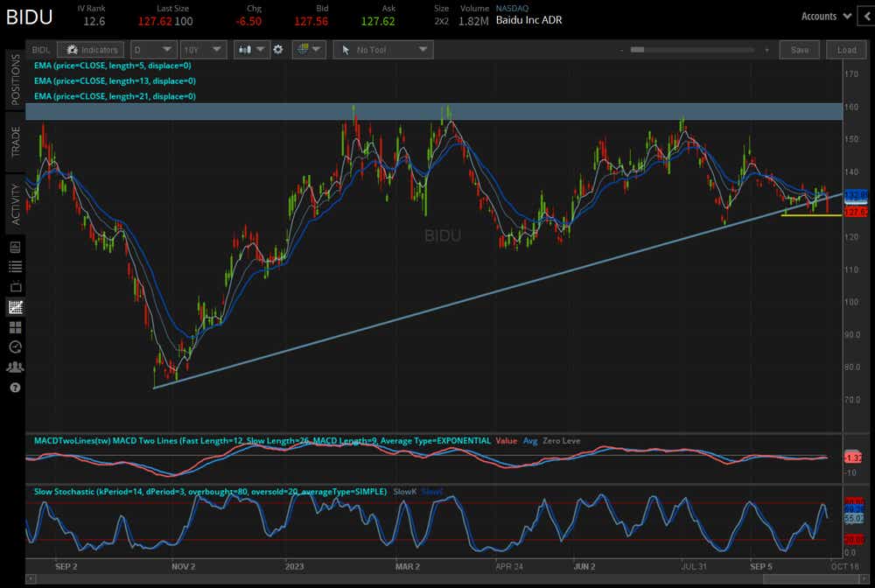Open the Watchlist icon in sidebar
This screenshot has height=588, width=875.
click(14, 267)
